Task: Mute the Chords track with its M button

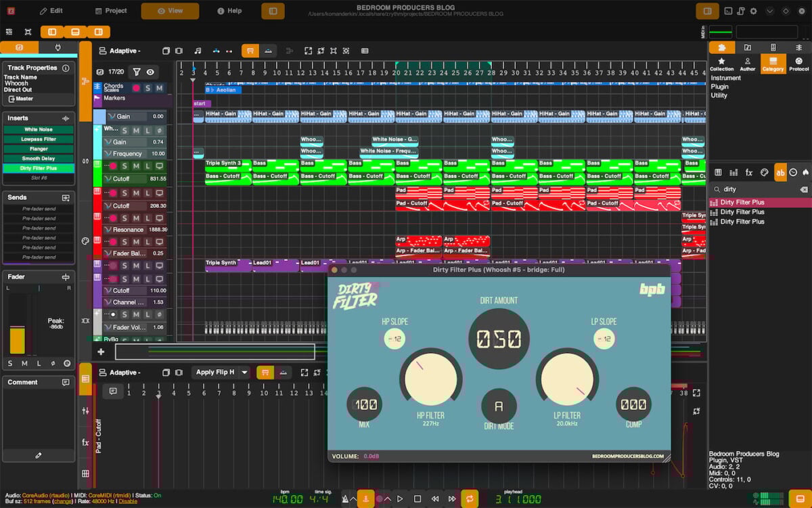Action: click(x=160, y=88)
